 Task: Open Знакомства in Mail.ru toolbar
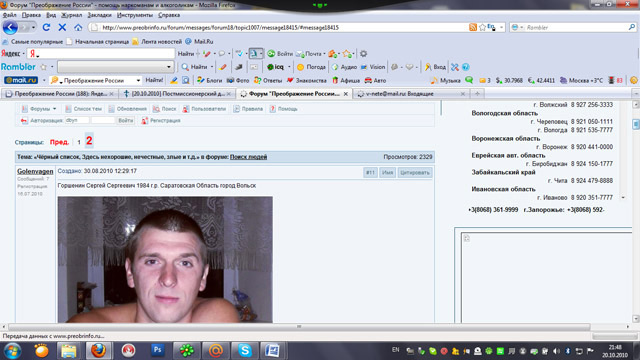click(x=307, y=80)
